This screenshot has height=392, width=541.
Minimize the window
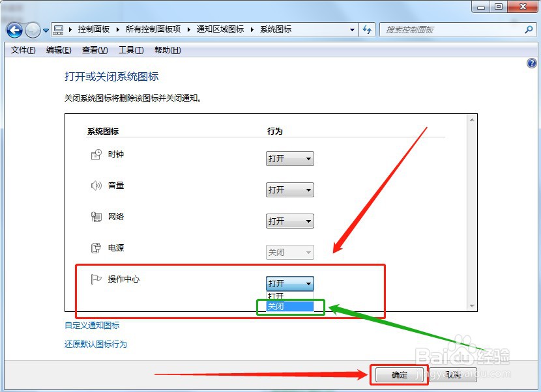(481, 7)
